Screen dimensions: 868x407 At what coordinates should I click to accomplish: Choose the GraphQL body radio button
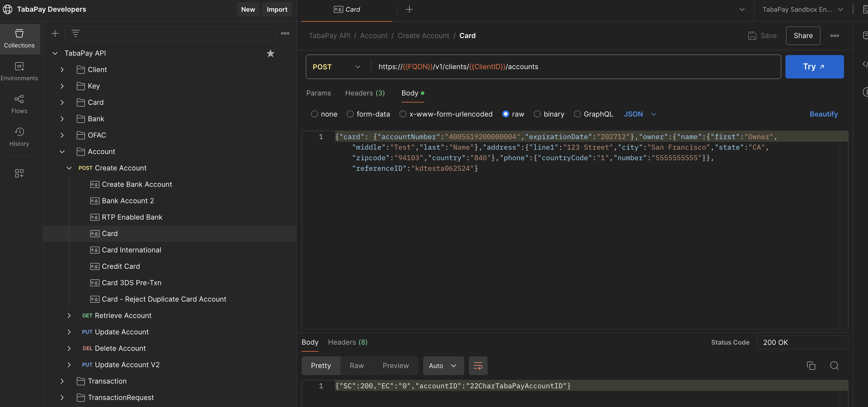tap(577, 114)
